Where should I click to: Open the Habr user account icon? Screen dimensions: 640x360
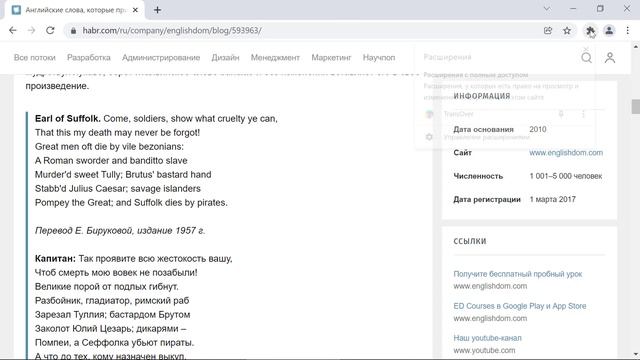tap(610, 58)
